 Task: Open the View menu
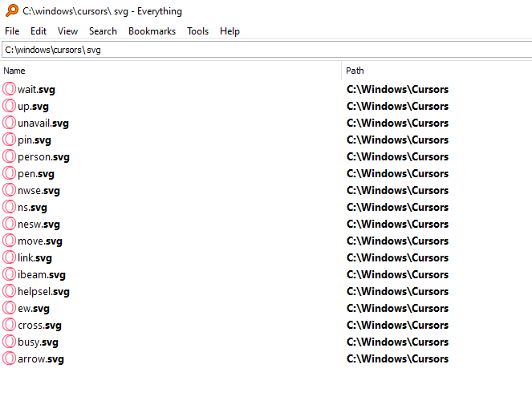(x=67, y=31)
